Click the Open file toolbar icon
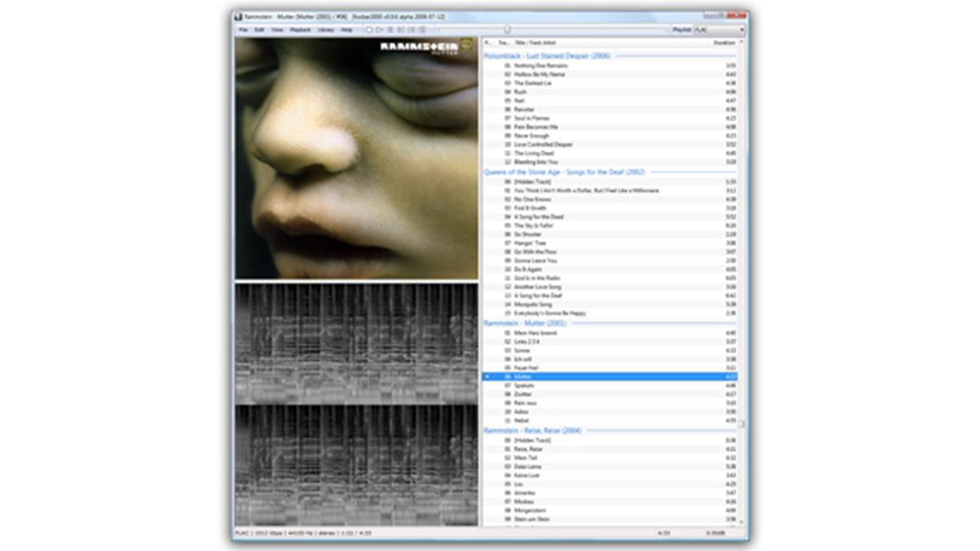The width and height of the screenshot is (980, 551). 368,29
